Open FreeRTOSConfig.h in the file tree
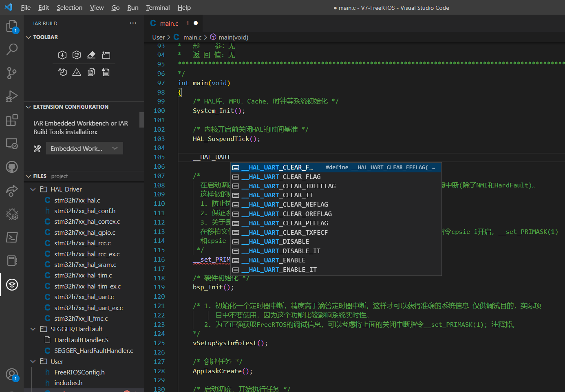565x392 pixels. (79, 372)
